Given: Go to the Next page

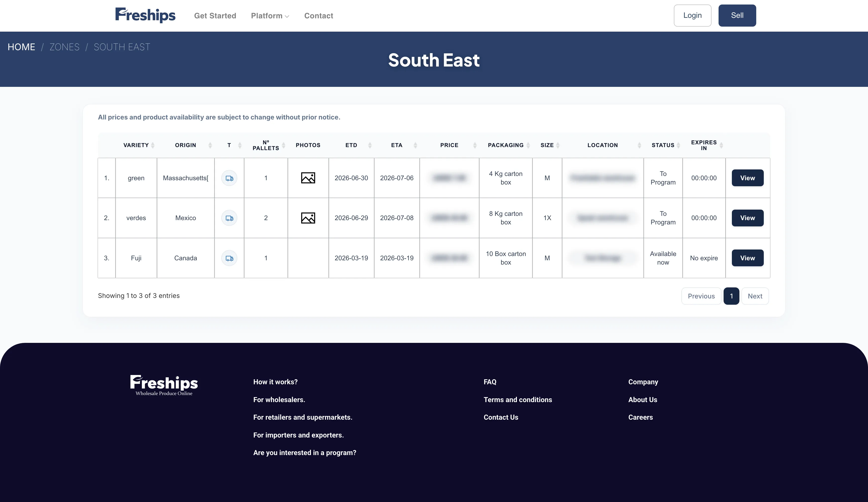Looking at the screenshot, I should tap(755, 296).
